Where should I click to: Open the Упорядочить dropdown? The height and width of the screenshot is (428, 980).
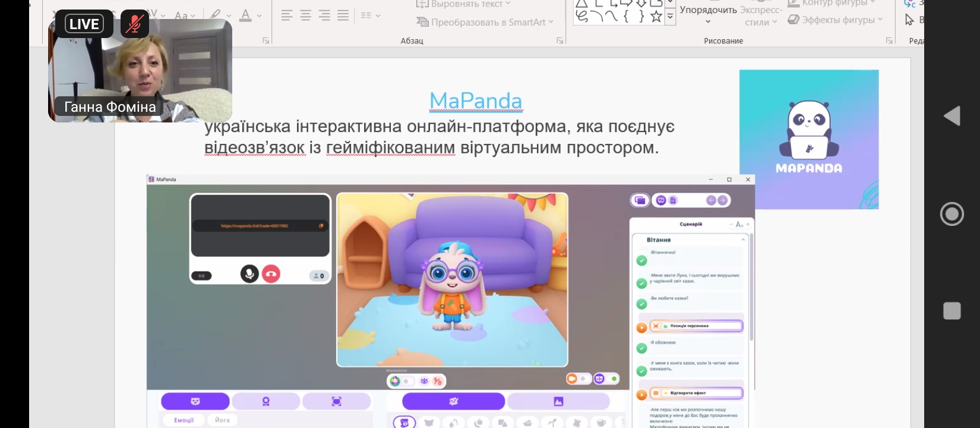click(708, 15)
